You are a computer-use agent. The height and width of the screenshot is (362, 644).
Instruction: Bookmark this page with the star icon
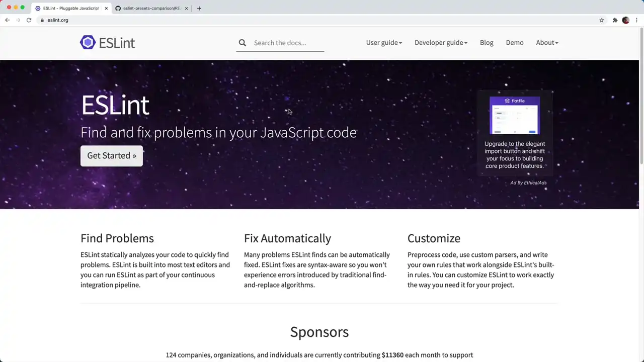point(602,20)
